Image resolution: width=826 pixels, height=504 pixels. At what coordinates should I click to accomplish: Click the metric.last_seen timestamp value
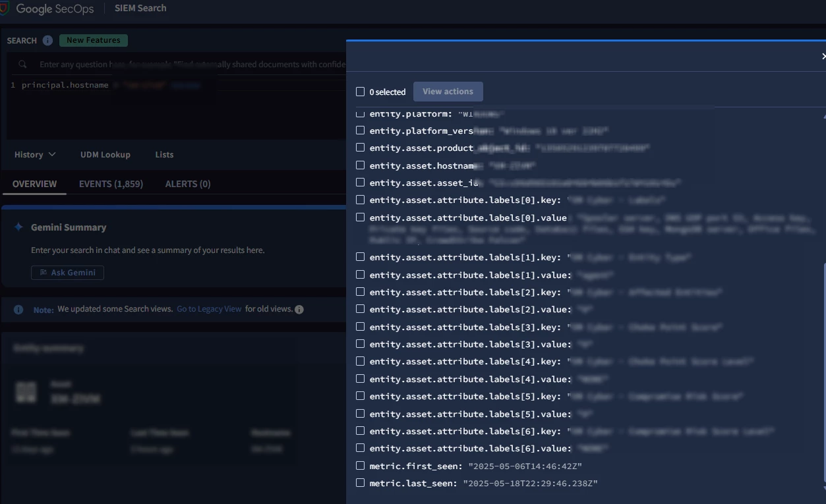click(531, 484)
